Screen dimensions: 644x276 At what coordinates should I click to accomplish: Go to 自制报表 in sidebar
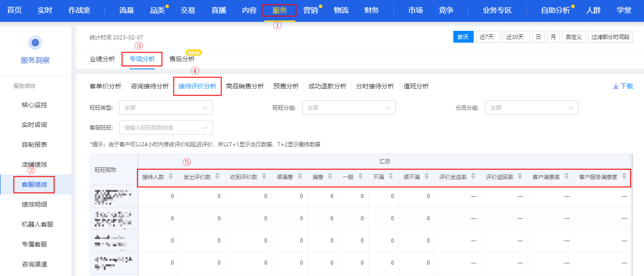34,145
